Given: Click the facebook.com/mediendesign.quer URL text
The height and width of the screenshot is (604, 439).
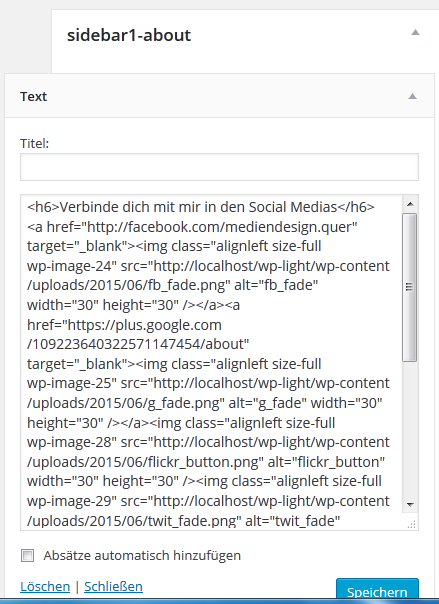Looking at the screenshot, I should click(x=222, y=227).
